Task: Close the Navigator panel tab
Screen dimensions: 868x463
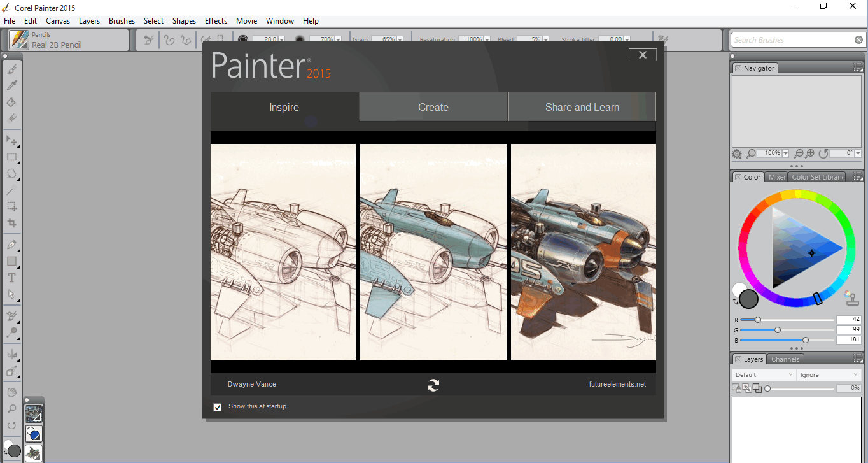Action: 738,68
